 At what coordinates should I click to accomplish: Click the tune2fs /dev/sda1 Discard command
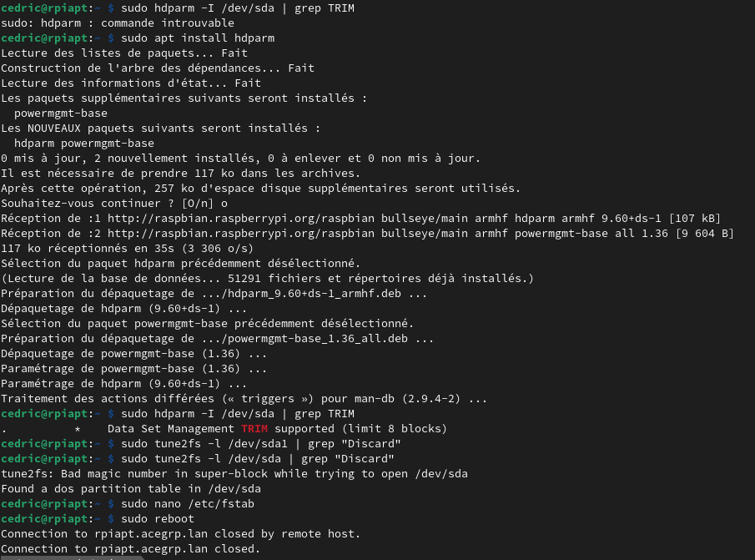click(261, 443)
